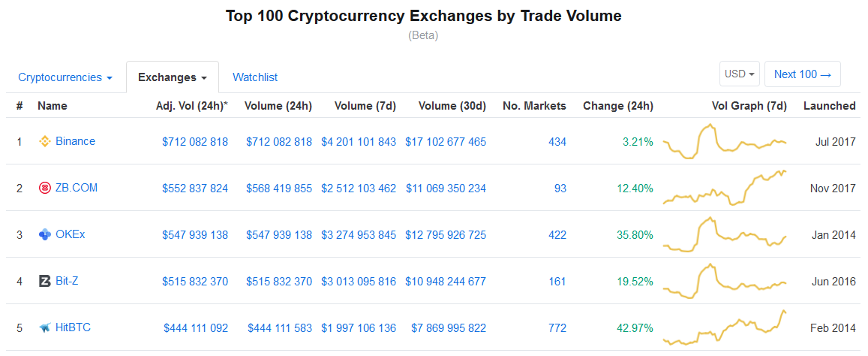Sort by Change (24h) column header
The height and width of the screenshot is (356, 868).
click(617, 106)
